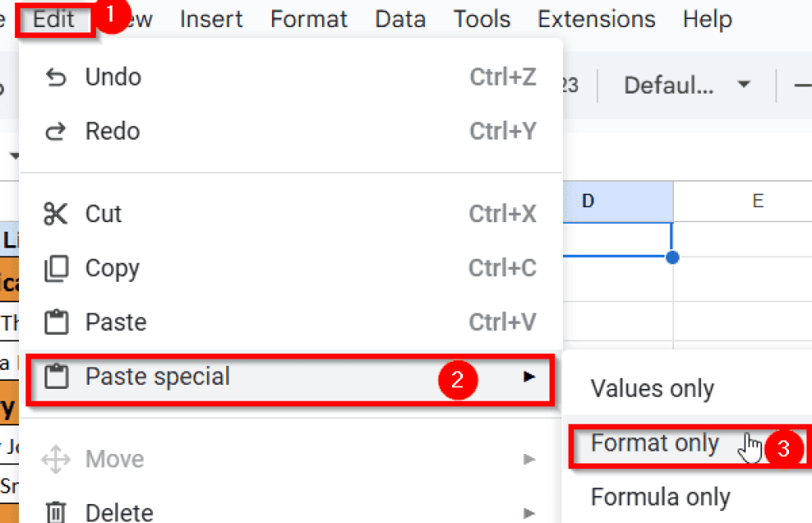This screenshot has width=812, height=523.
Task: Select column E header
Action: (x=757, y=201)
